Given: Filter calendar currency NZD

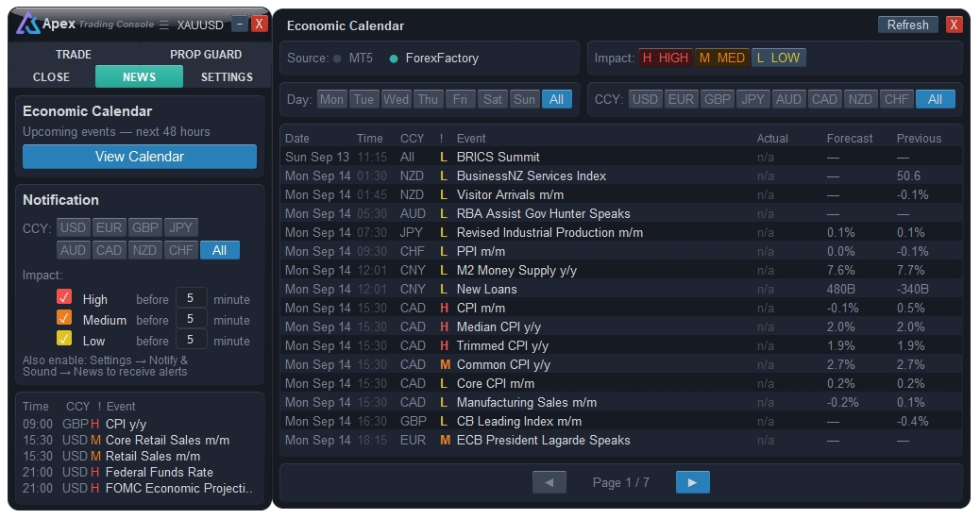Looking at the screenshot, I should click(861, 99).
